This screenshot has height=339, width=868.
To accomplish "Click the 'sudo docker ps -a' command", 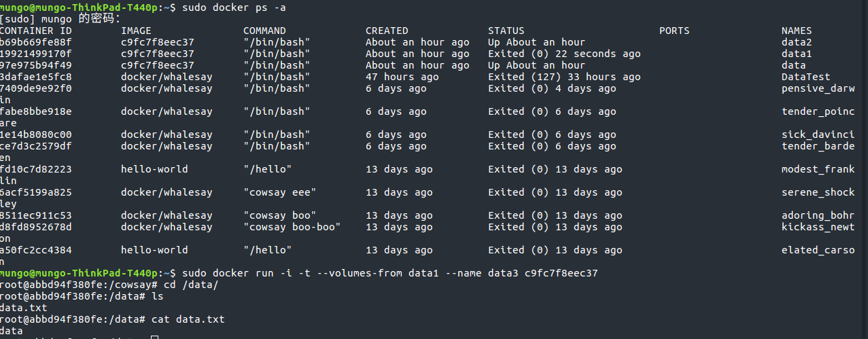I will tap(234, 7).
